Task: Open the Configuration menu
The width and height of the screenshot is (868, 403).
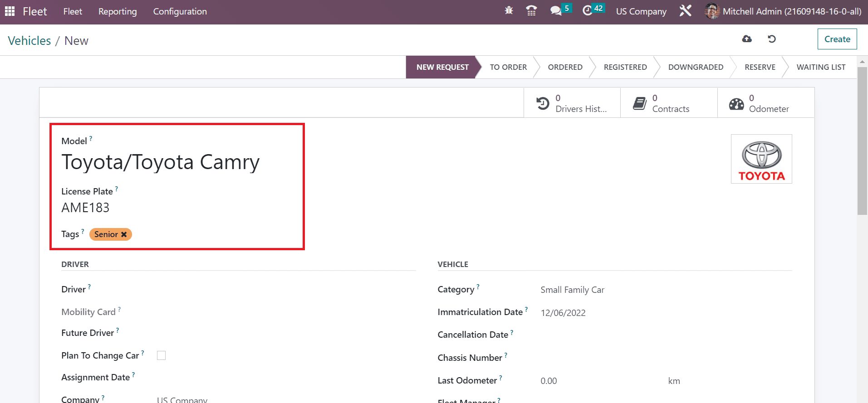Action: 180,11
